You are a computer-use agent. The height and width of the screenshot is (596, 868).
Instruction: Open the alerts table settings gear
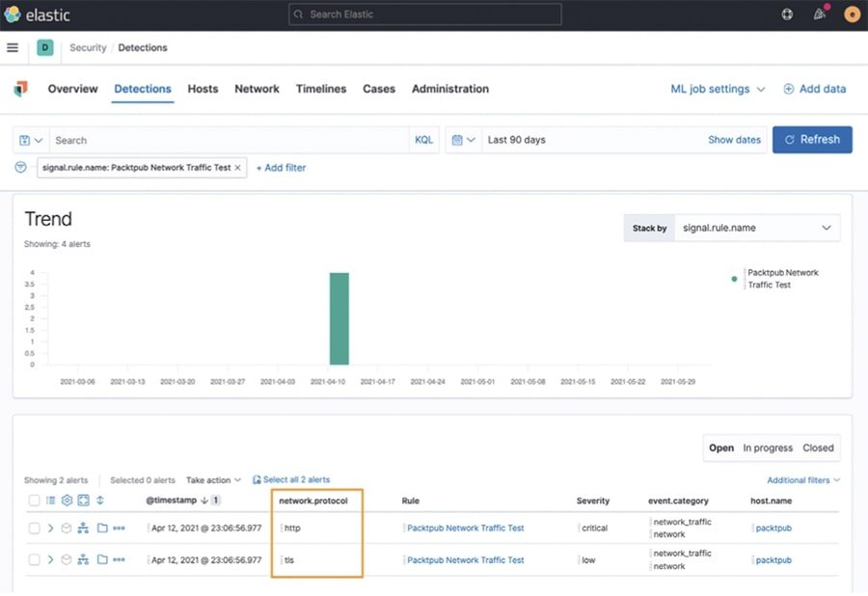67,501
